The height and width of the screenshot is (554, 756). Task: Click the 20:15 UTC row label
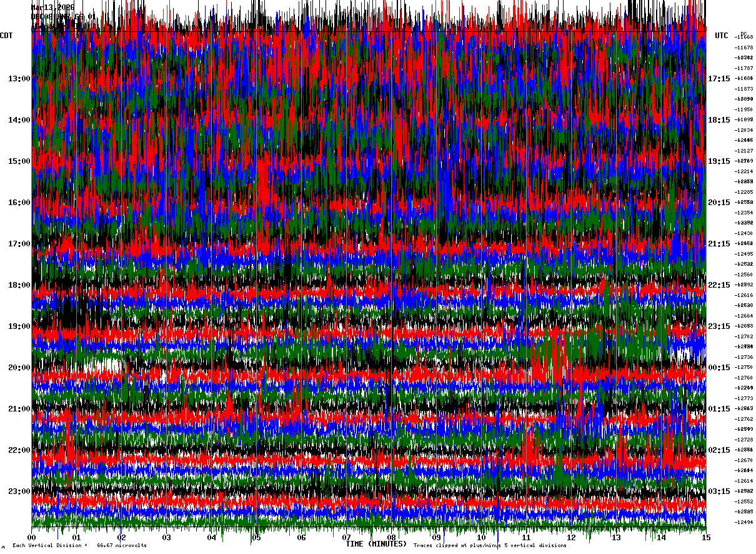(719, 203)
